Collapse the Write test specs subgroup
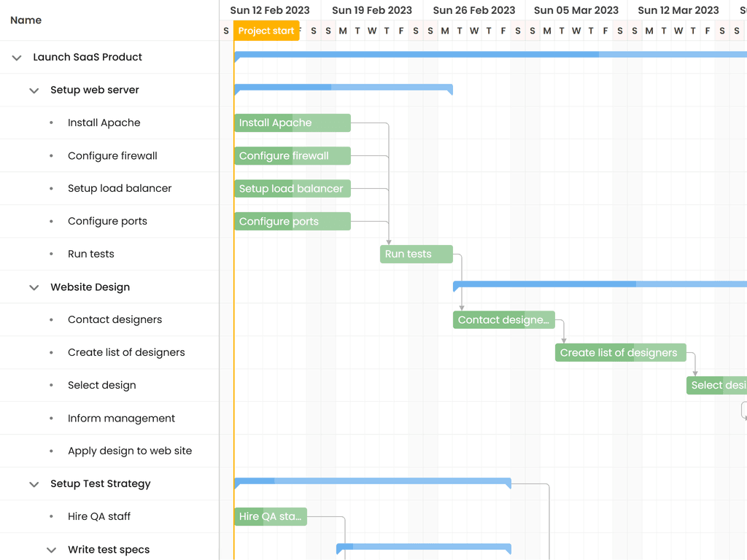 (x=51, y=550)
